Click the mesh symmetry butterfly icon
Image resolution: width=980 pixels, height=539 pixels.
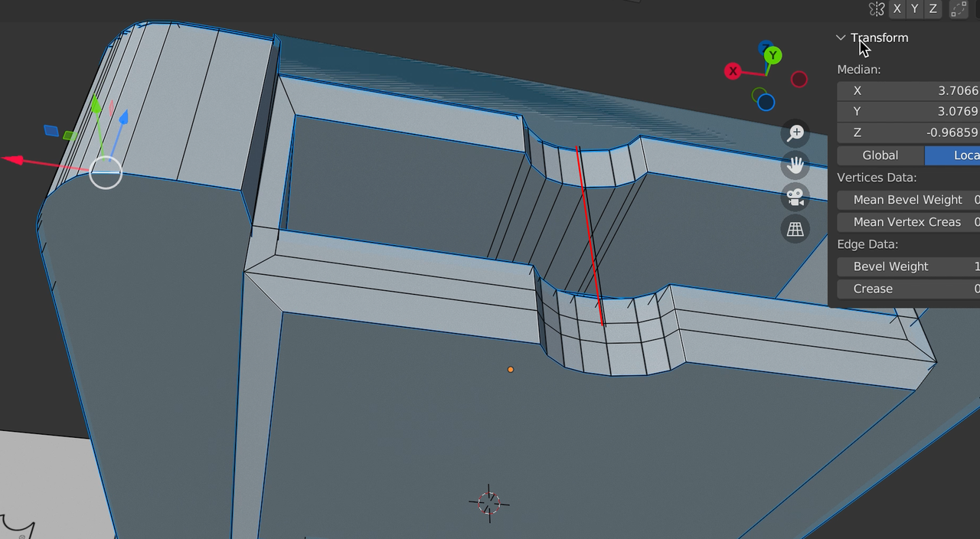pos(876,9)
